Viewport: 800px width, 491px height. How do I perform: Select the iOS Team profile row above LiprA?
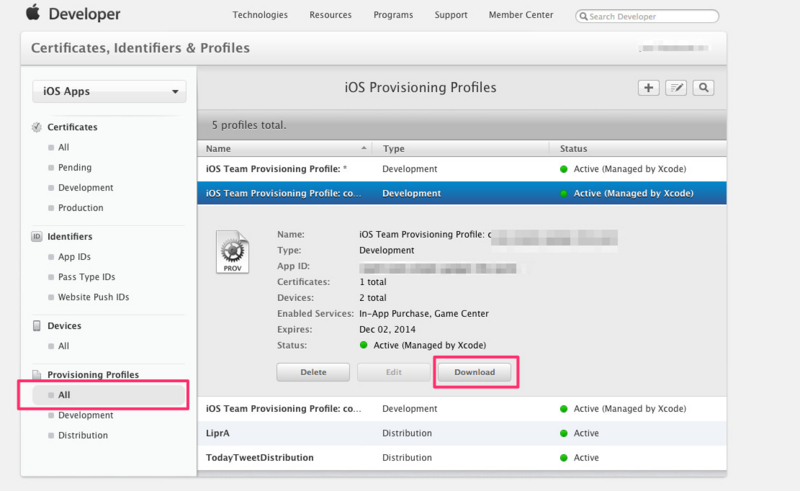(x=462, y=409)
